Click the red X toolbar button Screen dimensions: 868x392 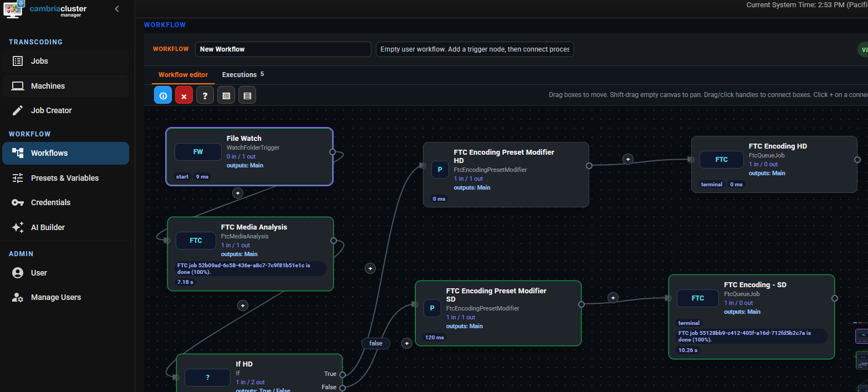184,95
